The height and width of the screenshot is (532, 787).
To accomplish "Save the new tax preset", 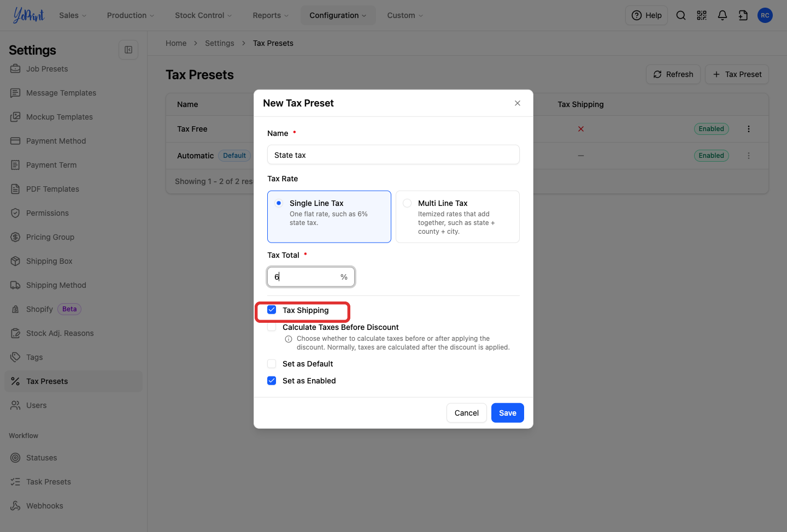I will 508,413.
